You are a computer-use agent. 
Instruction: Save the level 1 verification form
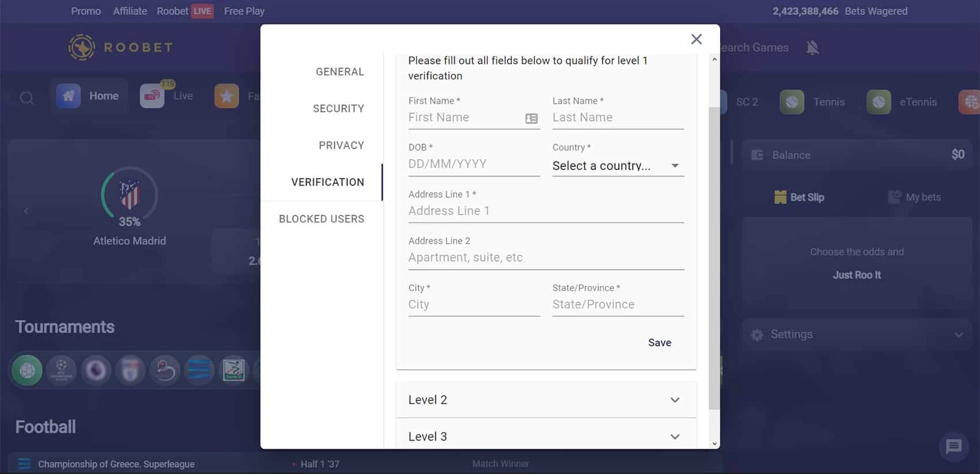point(659,343)
